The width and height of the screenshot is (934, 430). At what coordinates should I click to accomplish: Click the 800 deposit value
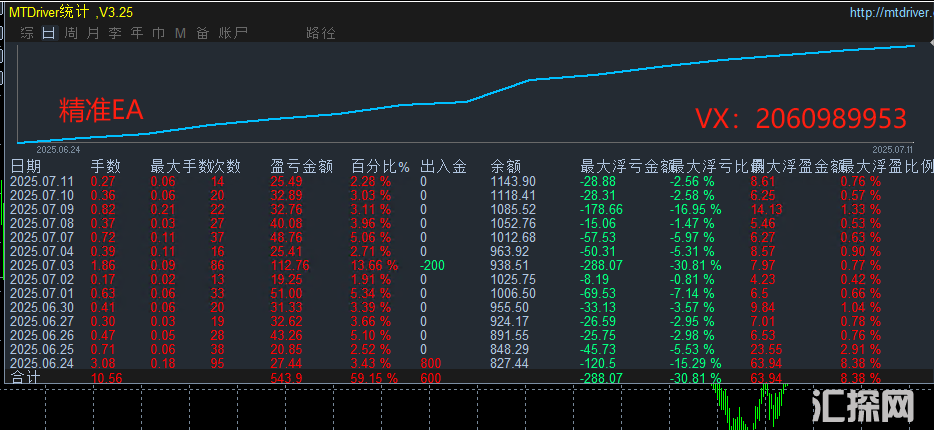click(x=431, y=363)
